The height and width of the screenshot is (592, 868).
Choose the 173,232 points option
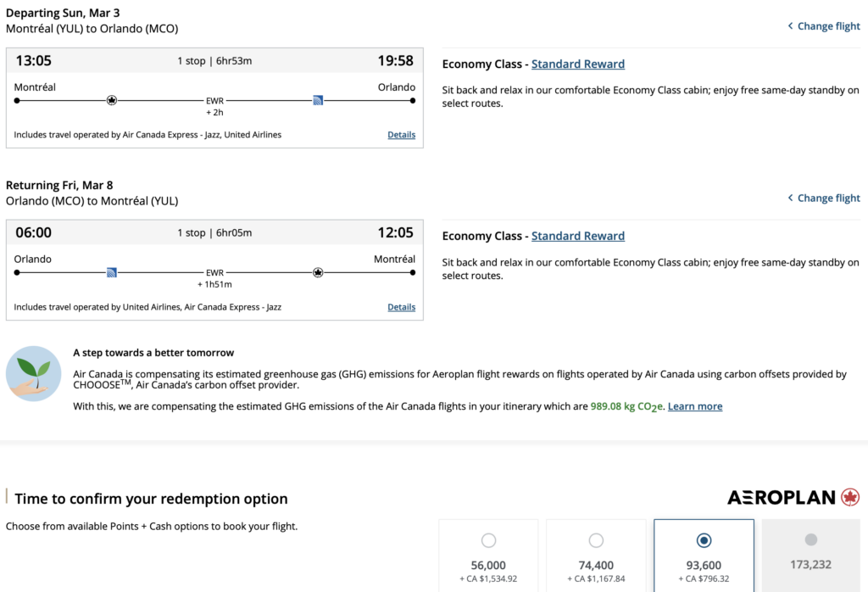[x=810, y=539]
